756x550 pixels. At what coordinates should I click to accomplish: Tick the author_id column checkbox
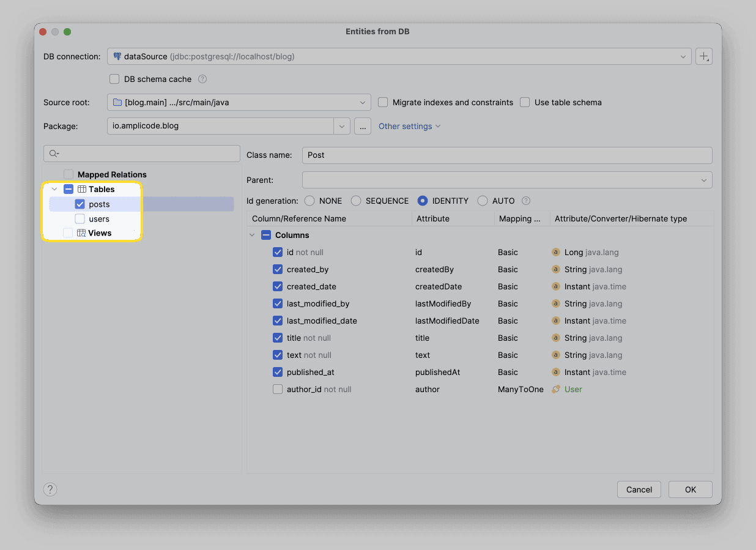(278, 389)
